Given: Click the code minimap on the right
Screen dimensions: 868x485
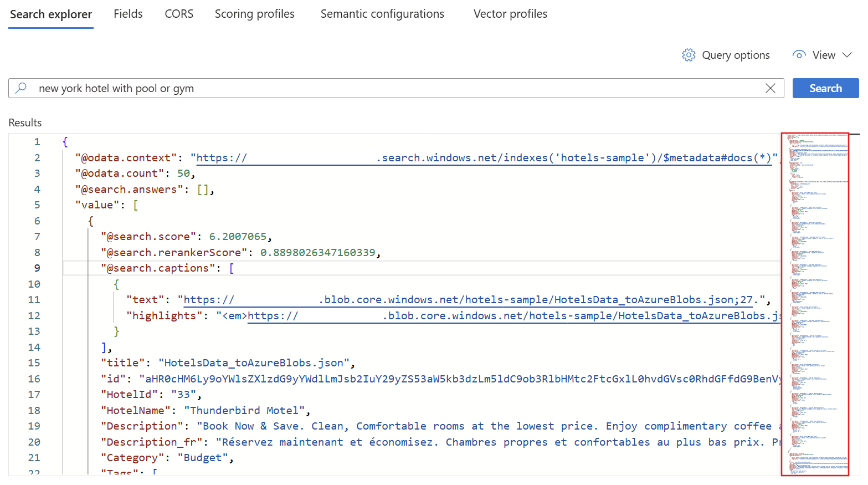Looking at the screenshot, I should 815,304.
